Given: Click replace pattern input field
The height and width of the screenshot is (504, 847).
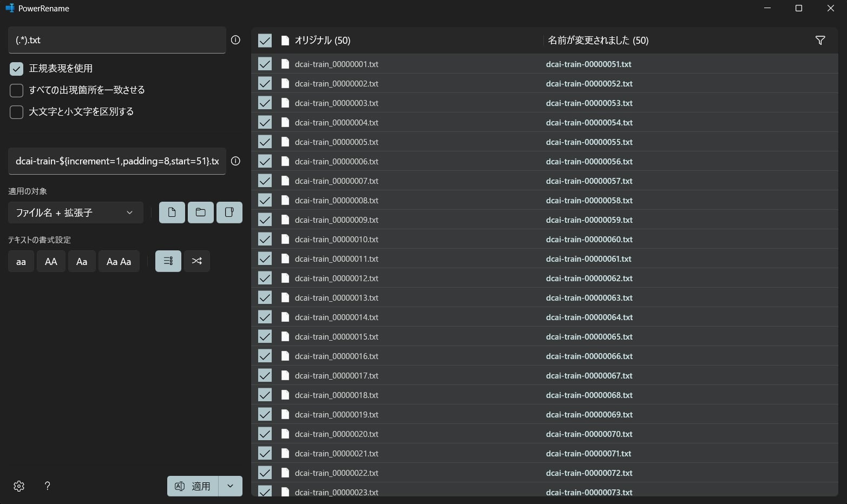Looking at the screenshot, I should (x=117, y=161).
